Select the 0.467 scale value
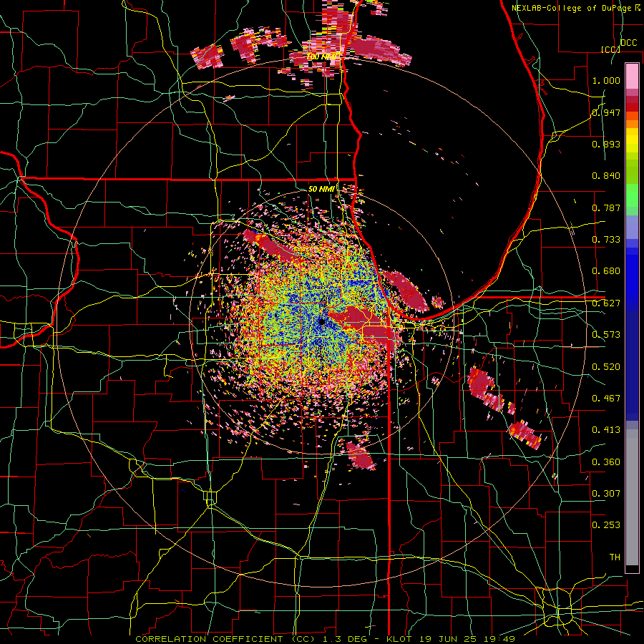This screenshot has height=644, width=644. click(606, 399)
